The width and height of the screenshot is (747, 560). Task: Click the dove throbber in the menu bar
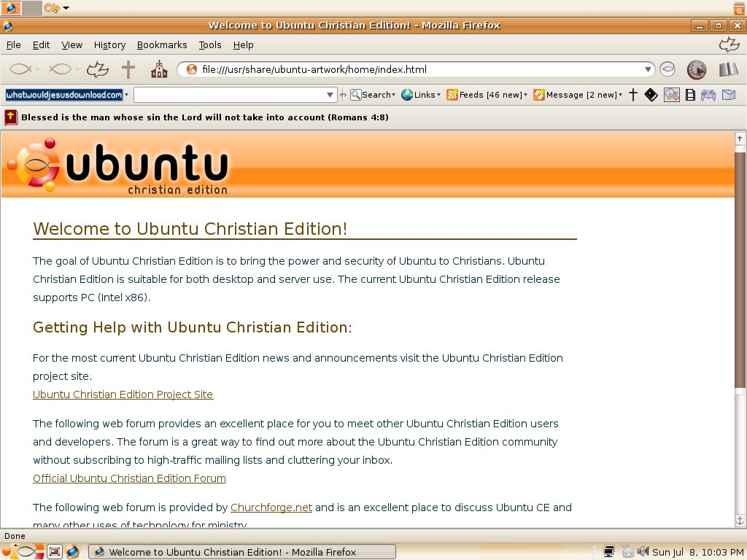pyautogui.click(x=729, y=44)
